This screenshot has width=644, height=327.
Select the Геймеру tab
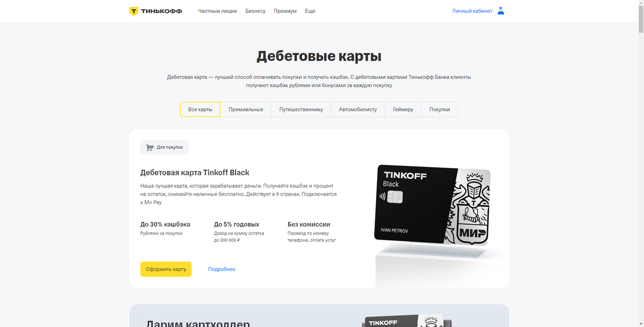point(403,109)
